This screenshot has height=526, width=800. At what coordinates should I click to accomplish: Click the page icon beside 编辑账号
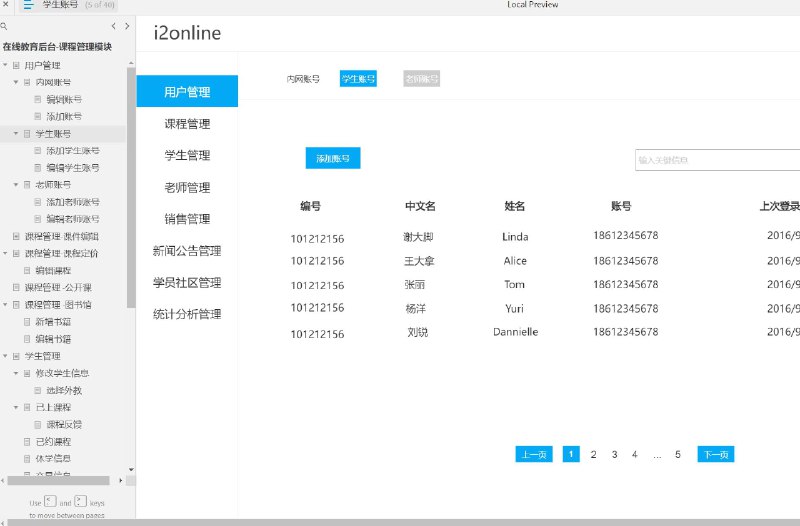[37, 99]
